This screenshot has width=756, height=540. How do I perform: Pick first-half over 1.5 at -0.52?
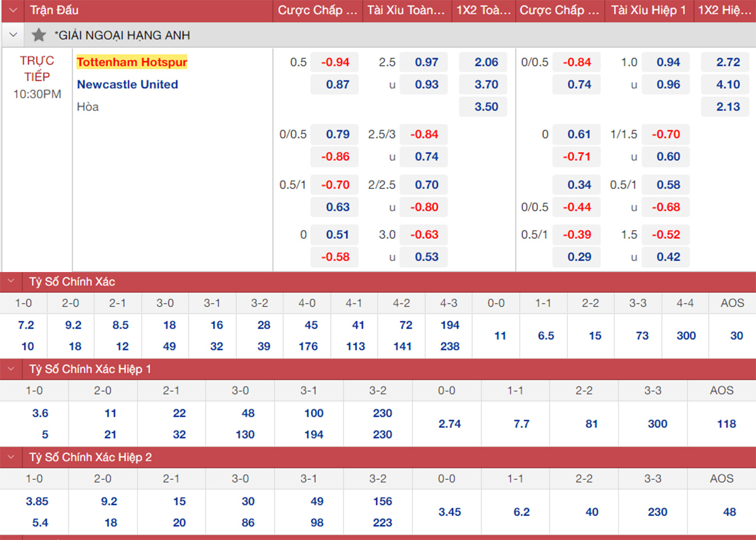[x=666, y=235]
